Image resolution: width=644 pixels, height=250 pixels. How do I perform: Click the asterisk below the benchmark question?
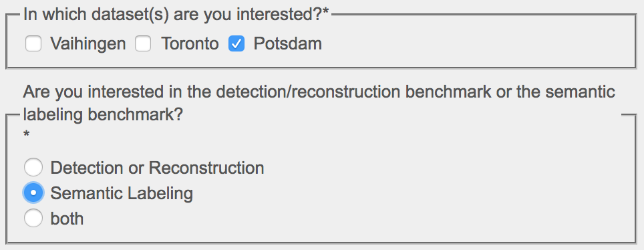click(x=26, y=134)
